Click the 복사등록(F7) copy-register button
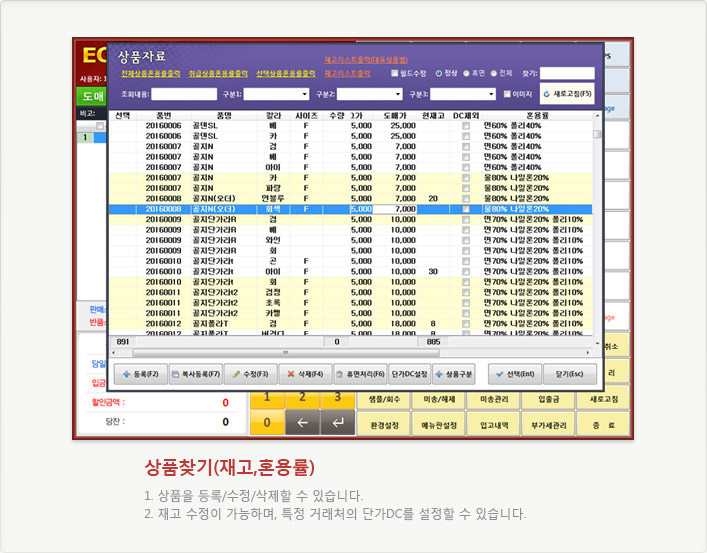 196,374
